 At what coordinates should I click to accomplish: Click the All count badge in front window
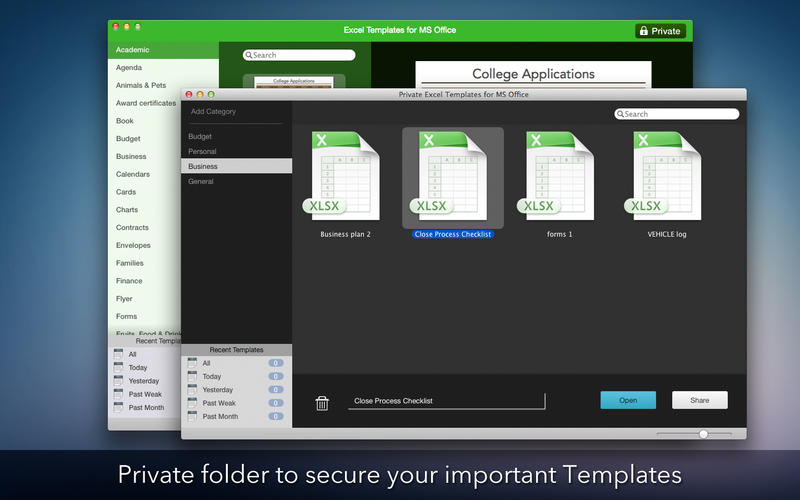276,363
